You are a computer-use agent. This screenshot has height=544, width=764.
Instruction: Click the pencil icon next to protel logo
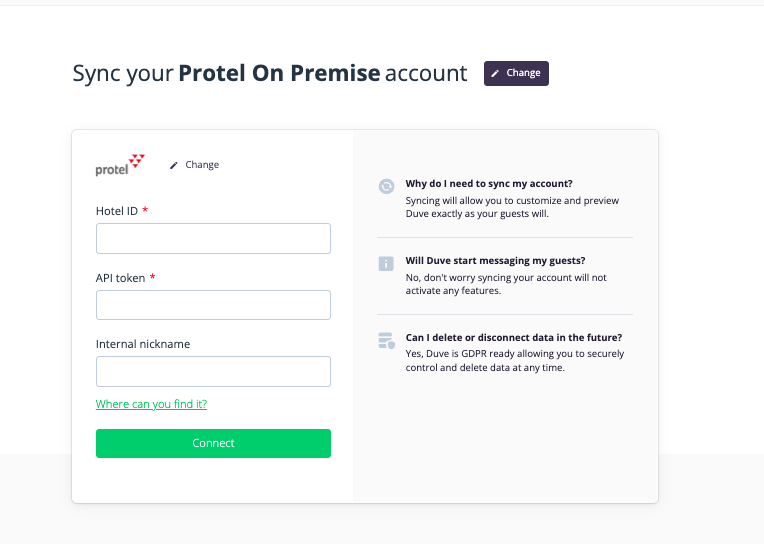173,165
